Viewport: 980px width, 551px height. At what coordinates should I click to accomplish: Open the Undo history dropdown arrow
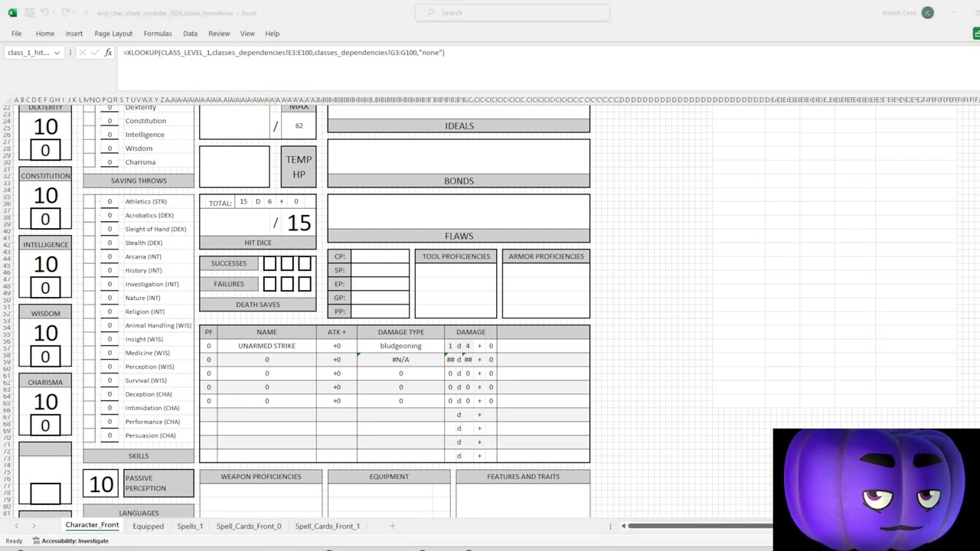tap(54, 13)
